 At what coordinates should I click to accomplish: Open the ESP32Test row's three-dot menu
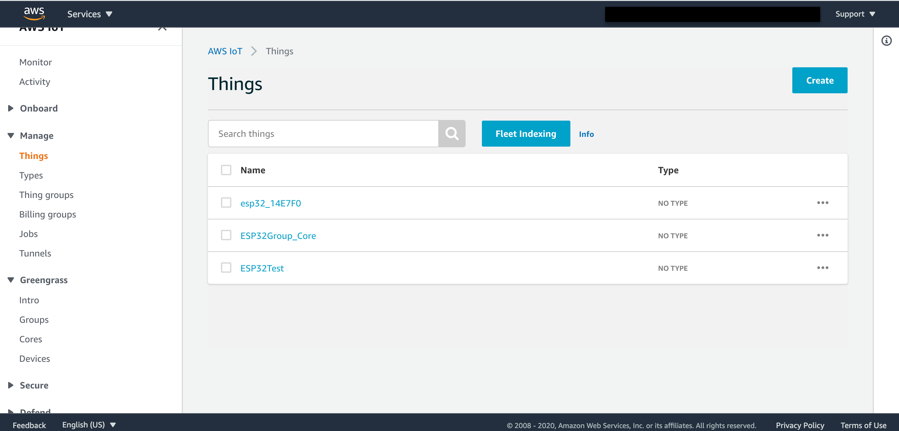[823, 268]
